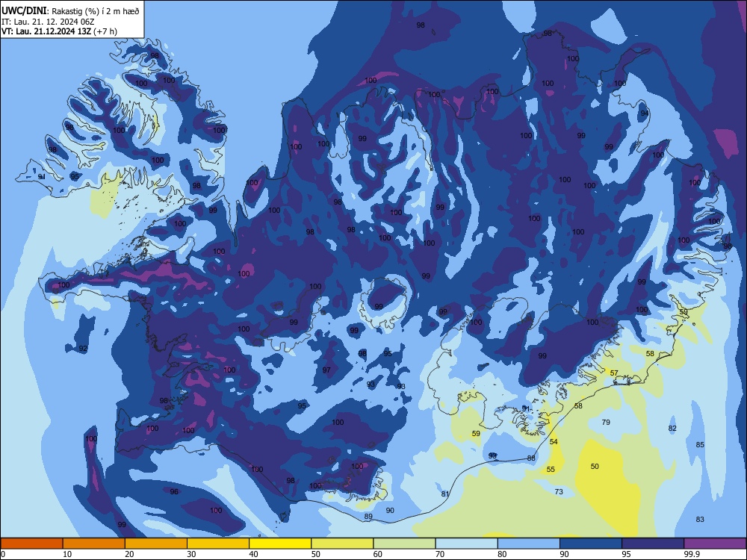Select the 20–30 legend color swatch
Viewport: 747px width, 560px height.
coord(156,544)
